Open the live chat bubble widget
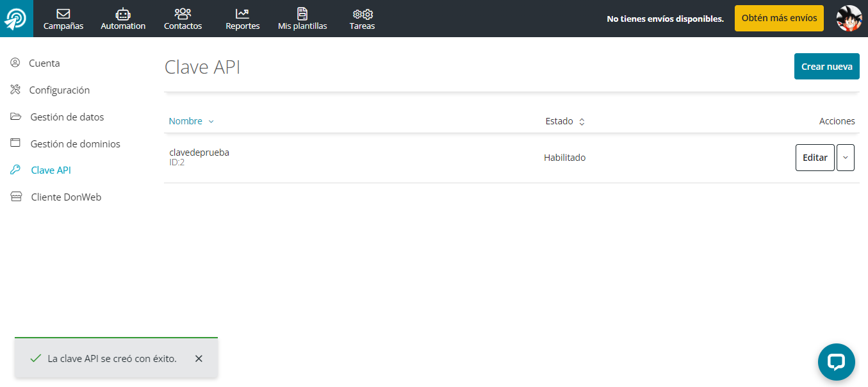The width and height of the screenshot is (868, 387). point(836,362)
